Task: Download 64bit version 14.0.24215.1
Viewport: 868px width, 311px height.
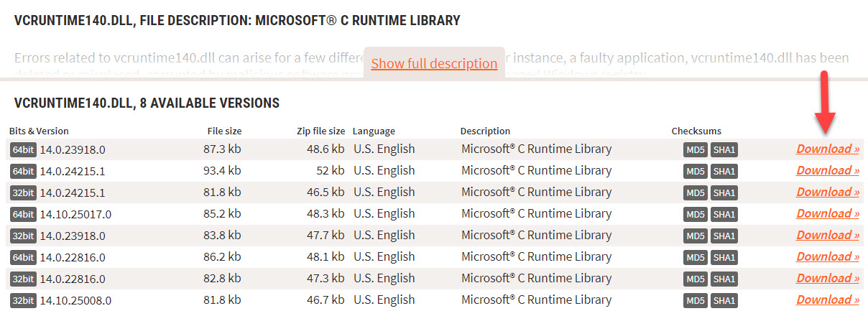Action: point(828,170)
